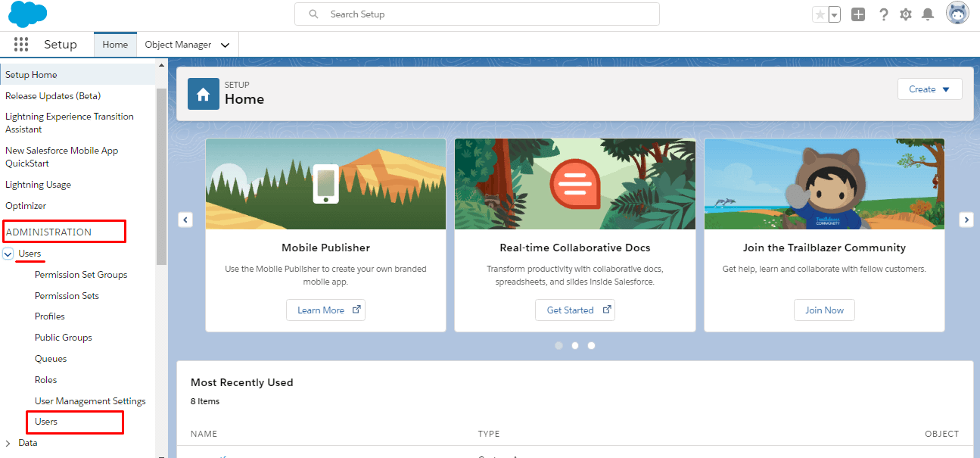The width and height of the screenshot is (980, 458).
Task: Open the Roles page
Action: 46,380
